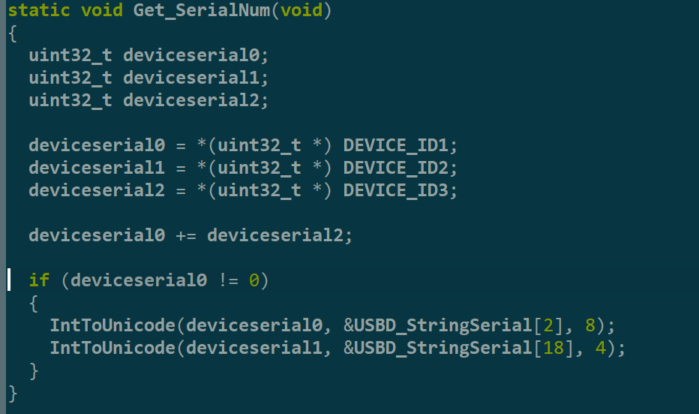The height and width of the screenshot is (414, 699).
Task: Click the if keyword
Action: pos(39,280)
